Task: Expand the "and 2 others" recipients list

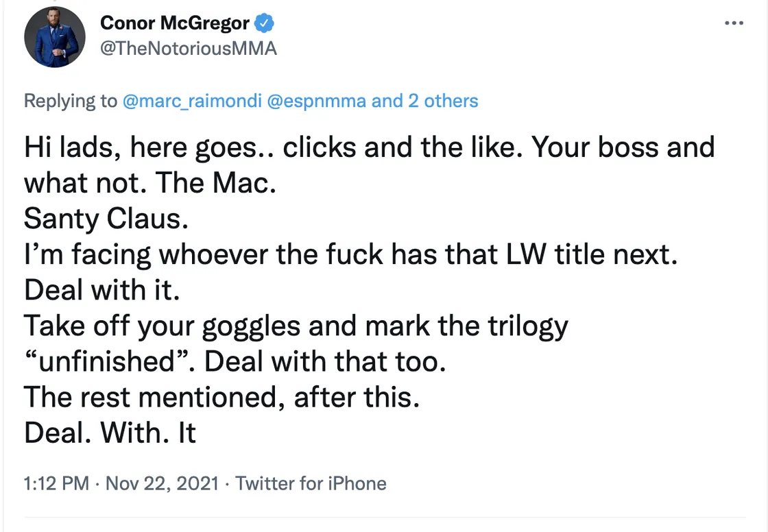Action: (424, 101)
